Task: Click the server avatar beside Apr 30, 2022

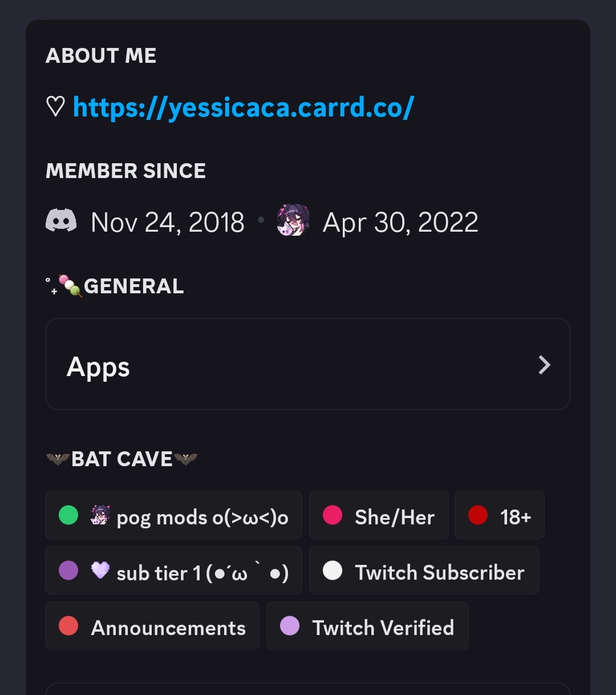Action: pyautogui.click(x=293, y=220)
